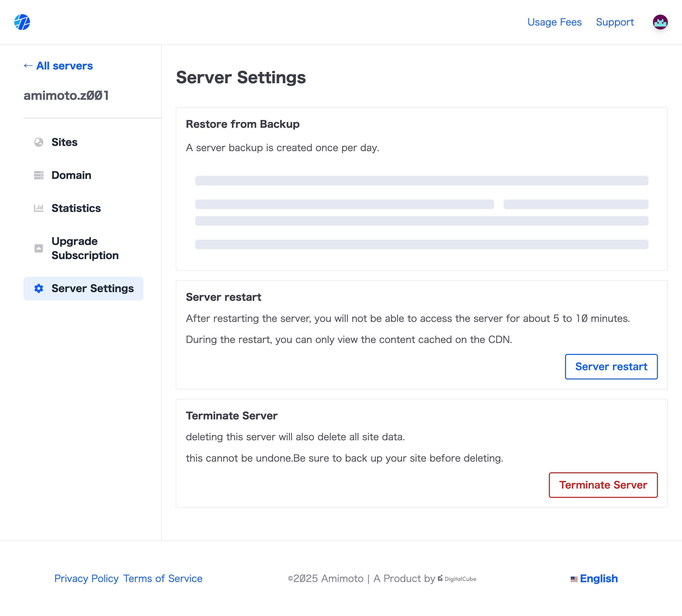Click the Statistics bar chart icon
682x616 pixels.
[x=38, y=208]
